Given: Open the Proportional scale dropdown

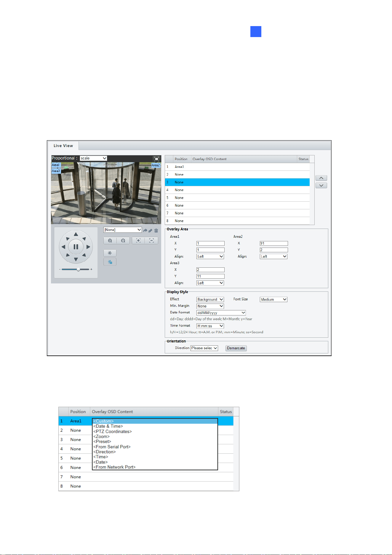Looking at the screenshot, I should [x=93, y=158].
